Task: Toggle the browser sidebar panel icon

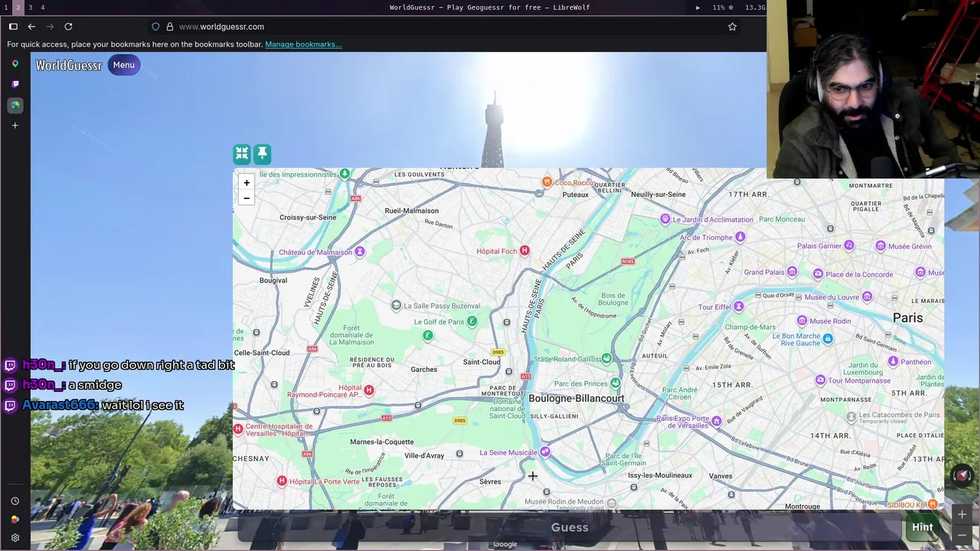Action: (x=13, y=27)
